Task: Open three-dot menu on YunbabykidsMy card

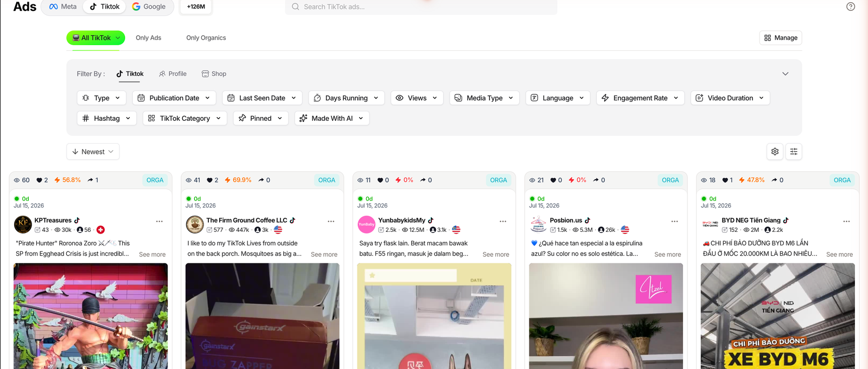Action: click(503, 221)
